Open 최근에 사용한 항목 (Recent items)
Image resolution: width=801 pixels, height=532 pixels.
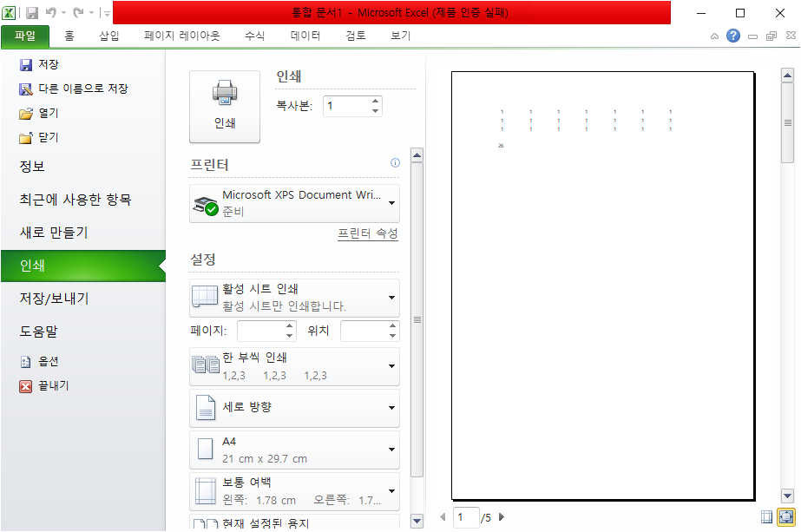76,200
